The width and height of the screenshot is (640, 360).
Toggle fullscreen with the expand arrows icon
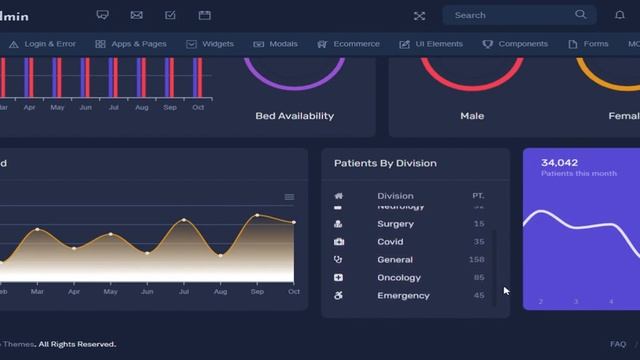point(419,16)
